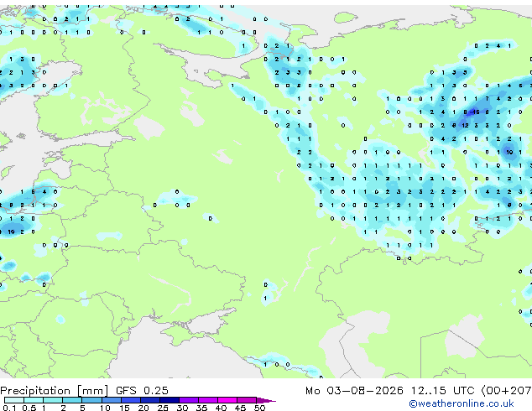Click the 5–10 mm legend color box
This screenshot has height=411, width=532.
(91, 400)
